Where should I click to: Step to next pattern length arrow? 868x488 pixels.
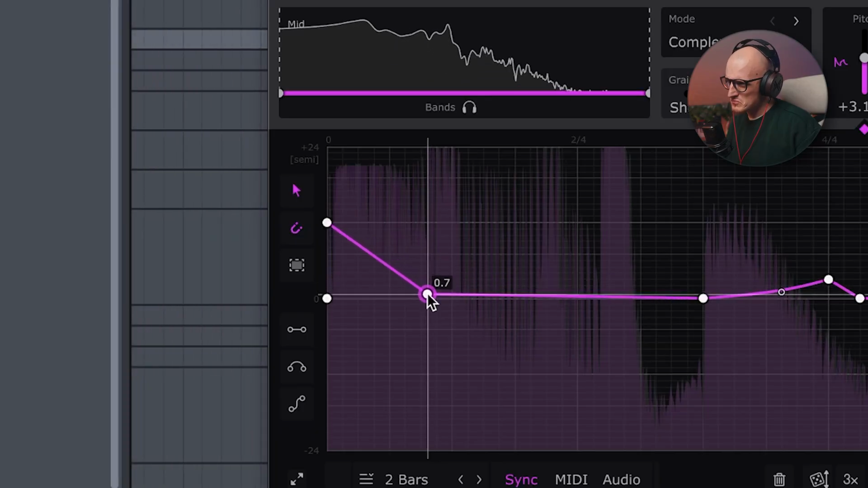(479, 479)
